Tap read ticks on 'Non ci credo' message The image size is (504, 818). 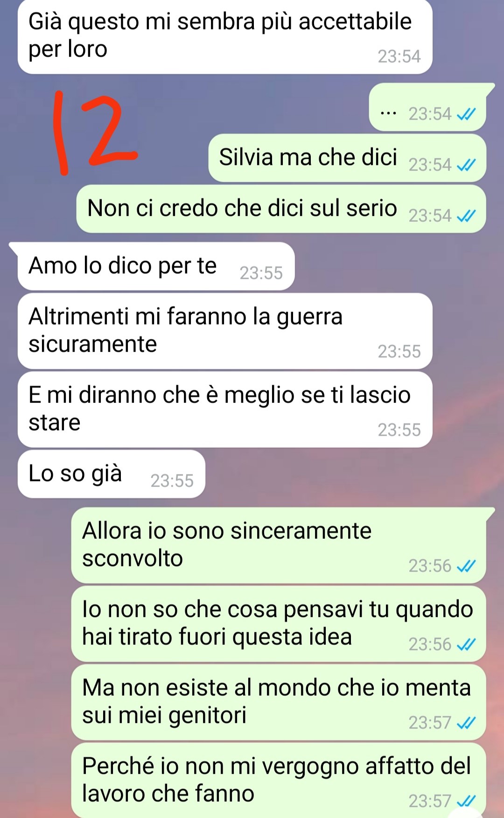(x=466, y=216)
